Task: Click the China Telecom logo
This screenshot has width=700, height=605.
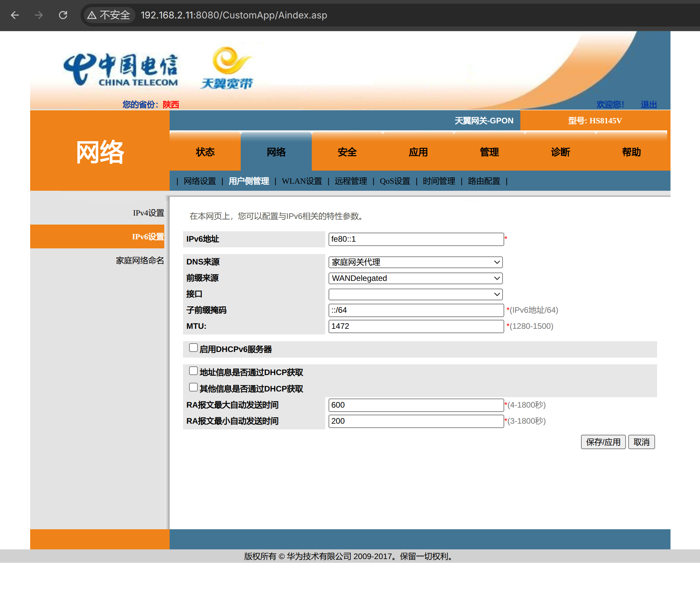Action: pos(121,69)
